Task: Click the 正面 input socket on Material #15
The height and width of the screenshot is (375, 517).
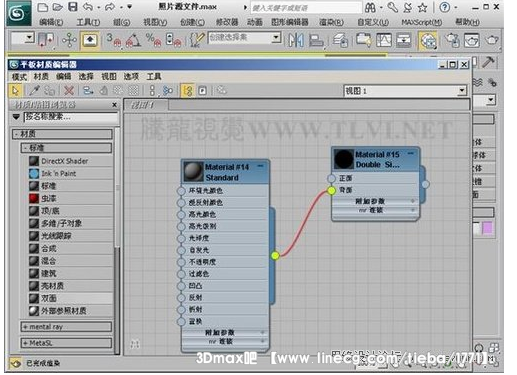Action: [x=331, y=178]
